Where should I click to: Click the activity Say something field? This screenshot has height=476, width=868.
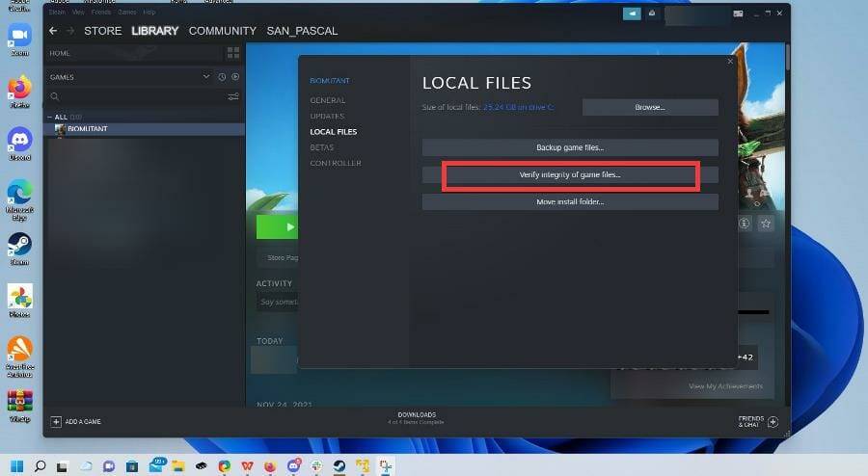279,302
